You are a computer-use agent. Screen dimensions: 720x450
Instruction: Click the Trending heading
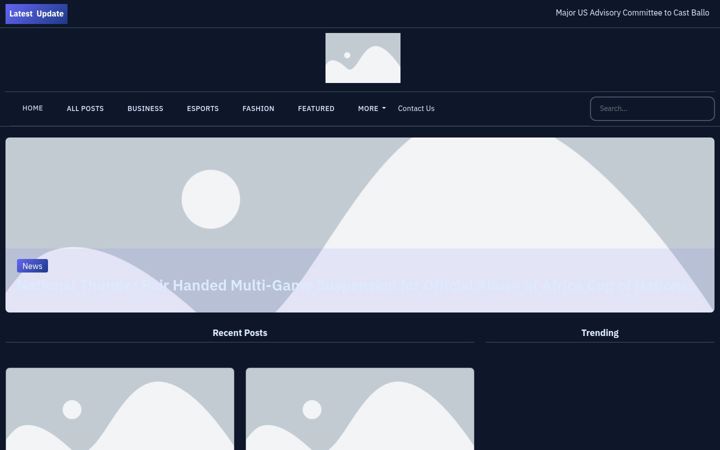600,333
